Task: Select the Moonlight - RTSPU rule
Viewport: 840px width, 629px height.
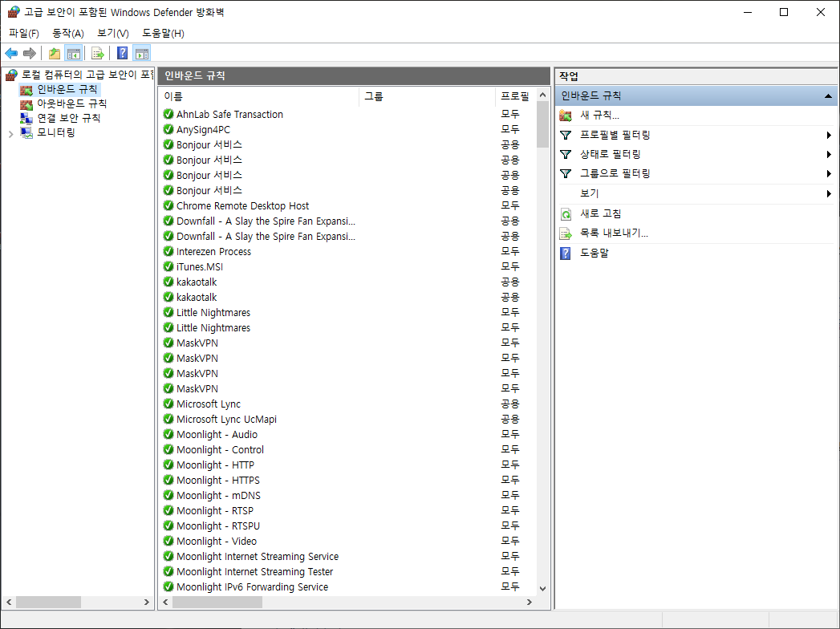Action: [218, 526]
